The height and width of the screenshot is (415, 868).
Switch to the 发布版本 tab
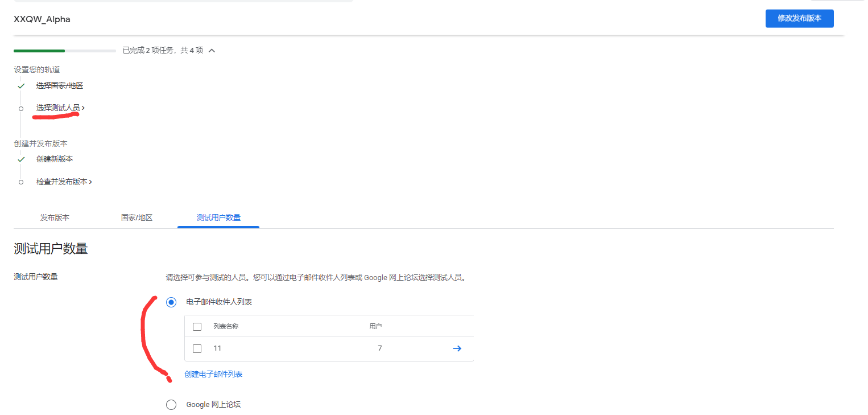[55, 217]
